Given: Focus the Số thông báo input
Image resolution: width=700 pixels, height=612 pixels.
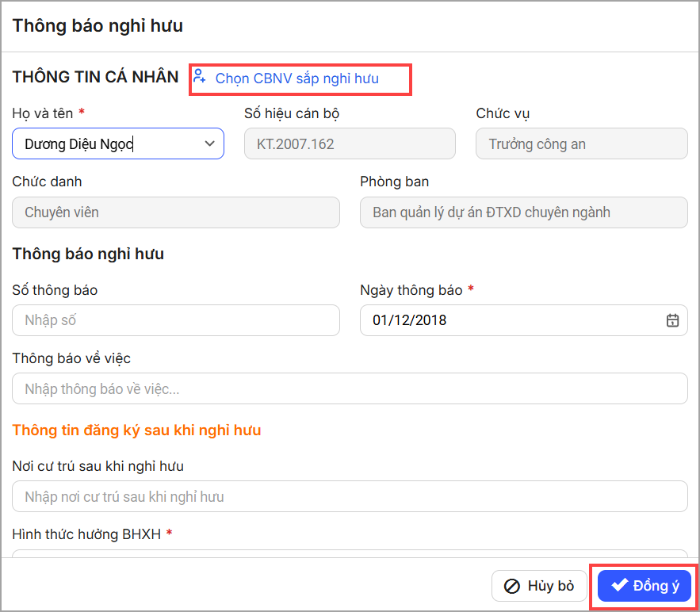Looking at the screenshot, I should pos(175,320).
